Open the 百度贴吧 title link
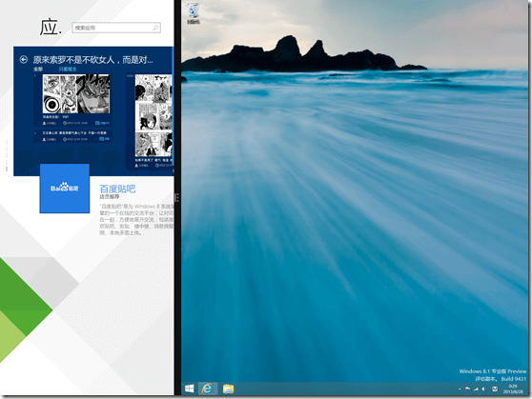The image size is (532, 399). click(117, 189)
